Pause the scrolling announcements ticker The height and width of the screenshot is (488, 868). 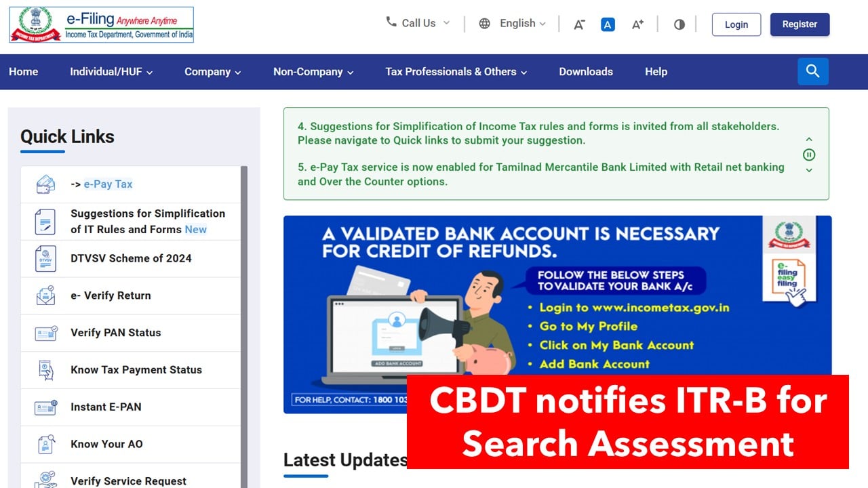809,155
